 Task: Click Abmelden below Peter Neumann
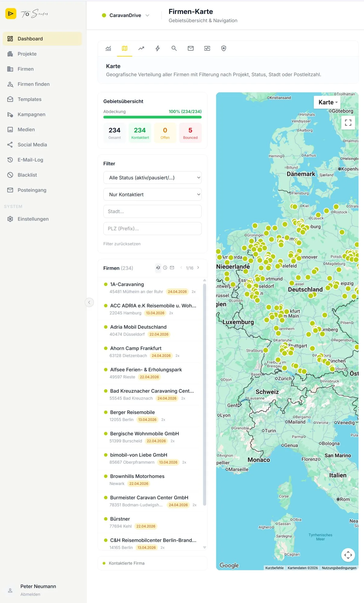coord(30,594)
